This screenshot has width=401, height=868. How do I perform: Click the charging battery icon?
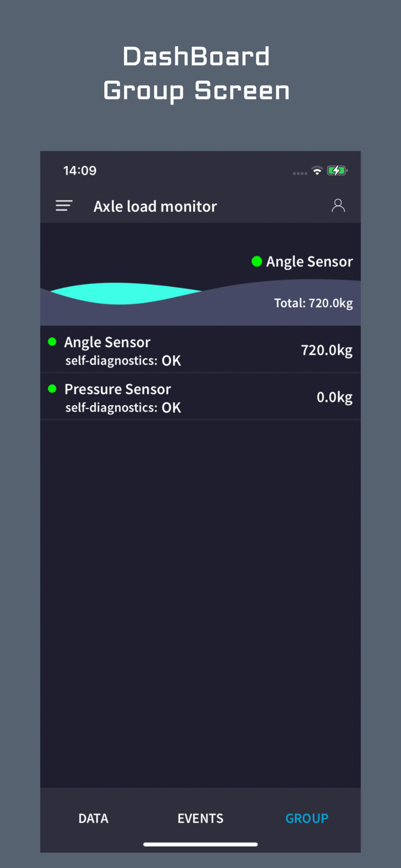tap(337, 170)
